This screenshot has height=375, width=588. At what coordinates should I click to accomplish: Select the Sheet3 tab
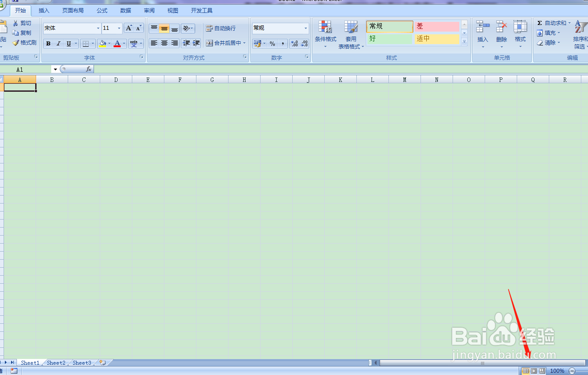82,363
